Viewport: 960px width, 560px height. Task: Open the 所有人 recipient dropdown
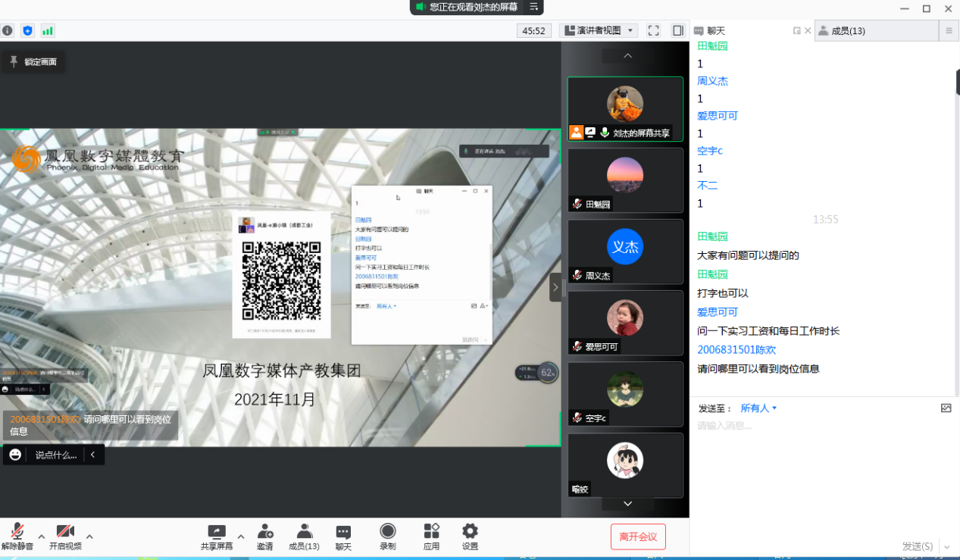click(758, 408)
